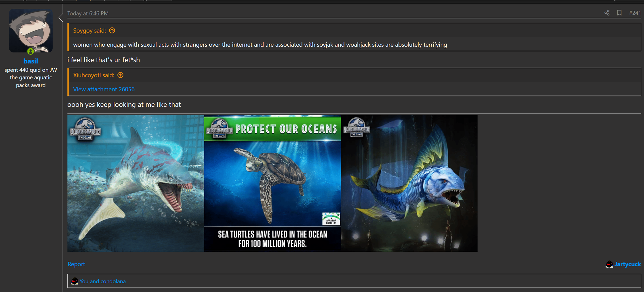Open basil's avatar image
Image resolution: width=644 pixels, height=292 pixels.
[x=31, y=31]
